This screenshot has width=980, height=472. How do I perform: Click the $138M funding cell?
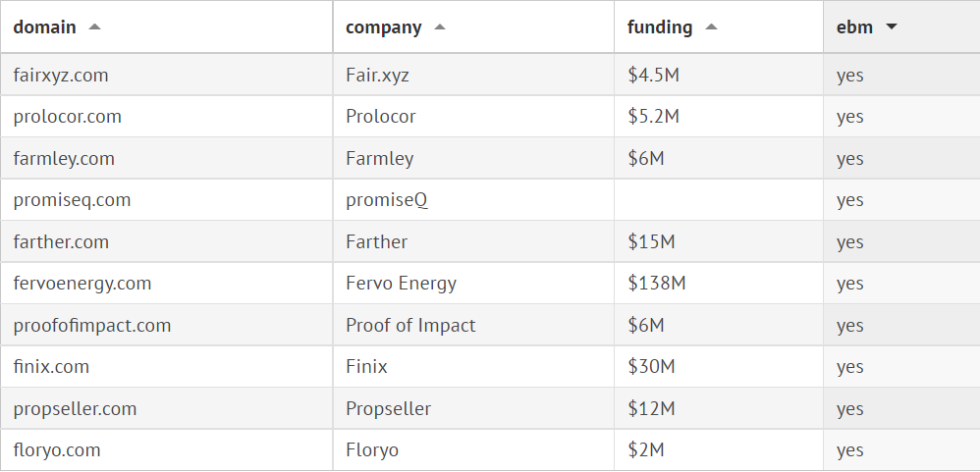coord(656,284)
